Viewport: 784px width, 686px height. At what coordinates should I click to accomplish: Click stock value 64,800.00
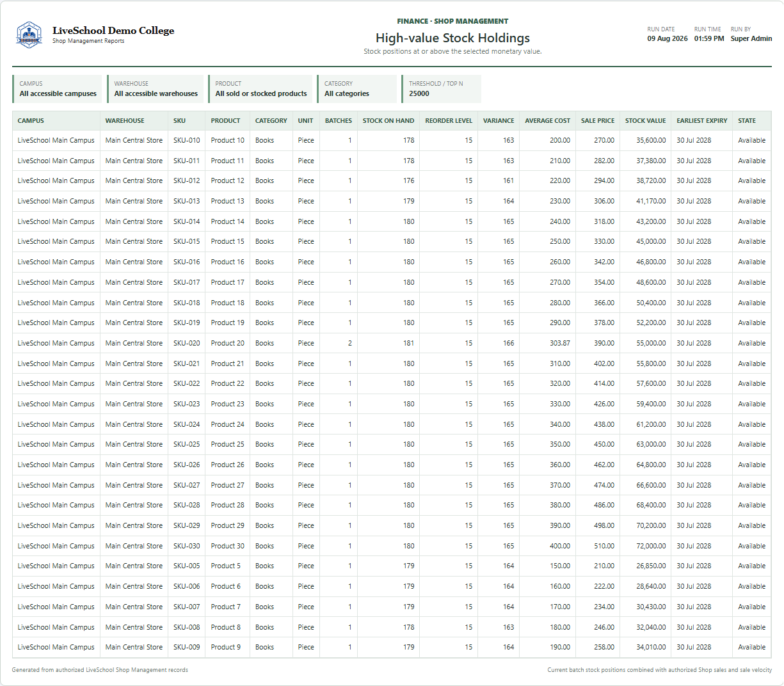pyautogui.click(x=651, y=465)
